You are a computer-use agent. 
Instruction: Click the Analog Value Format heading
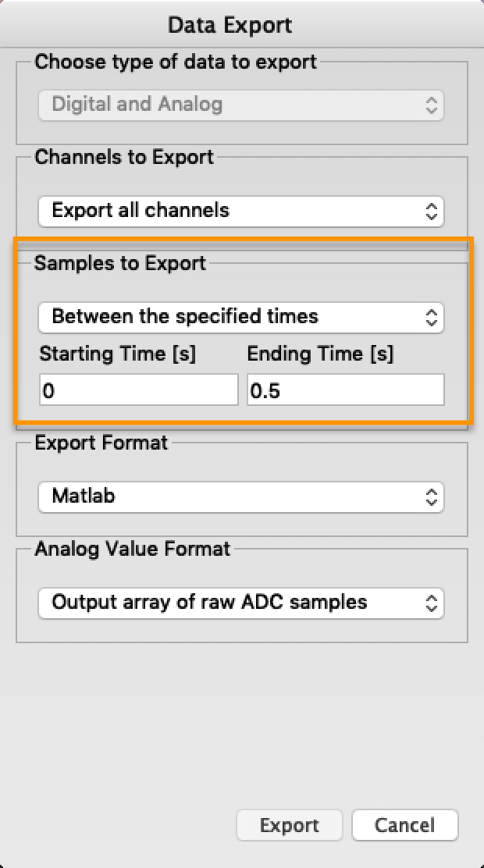(x=133, y=549)
